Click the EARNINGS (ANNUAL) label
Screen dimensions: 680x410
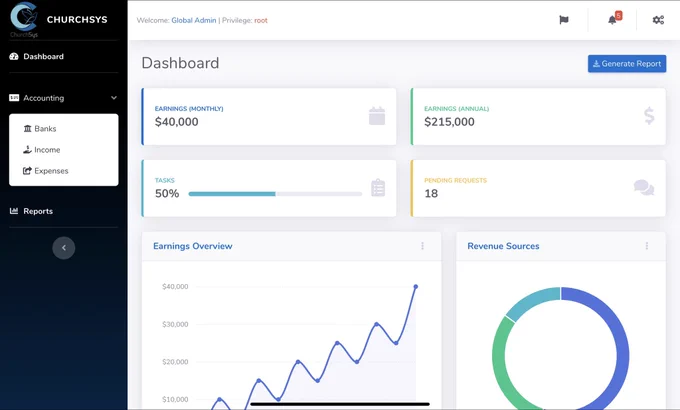point(457,108)
